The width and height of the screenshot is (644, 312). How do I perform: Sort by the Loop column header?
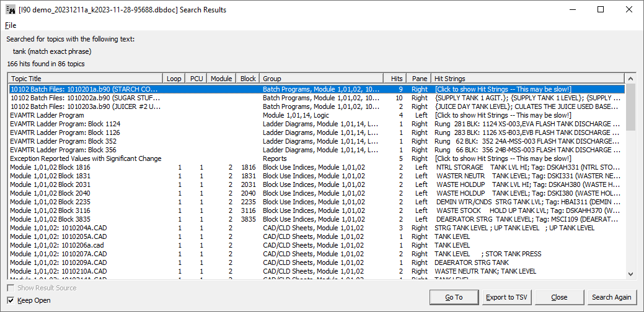click(x=174, y=78)
